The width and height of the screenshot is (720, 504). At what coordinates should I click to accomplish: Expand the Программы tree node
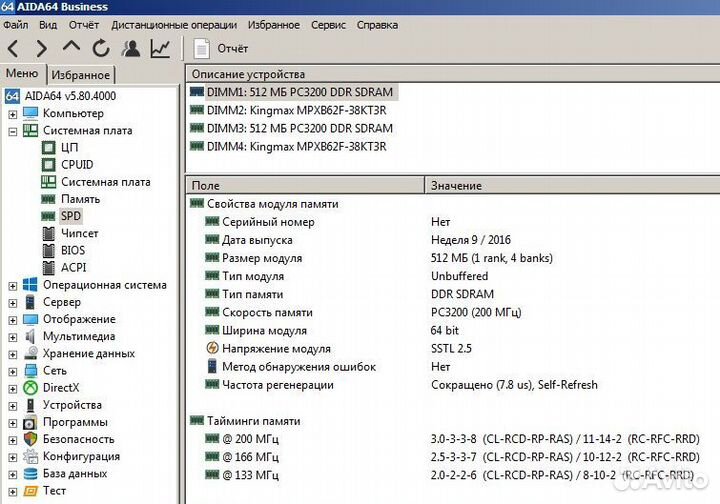pyautogui.click(x=13, y=423)
